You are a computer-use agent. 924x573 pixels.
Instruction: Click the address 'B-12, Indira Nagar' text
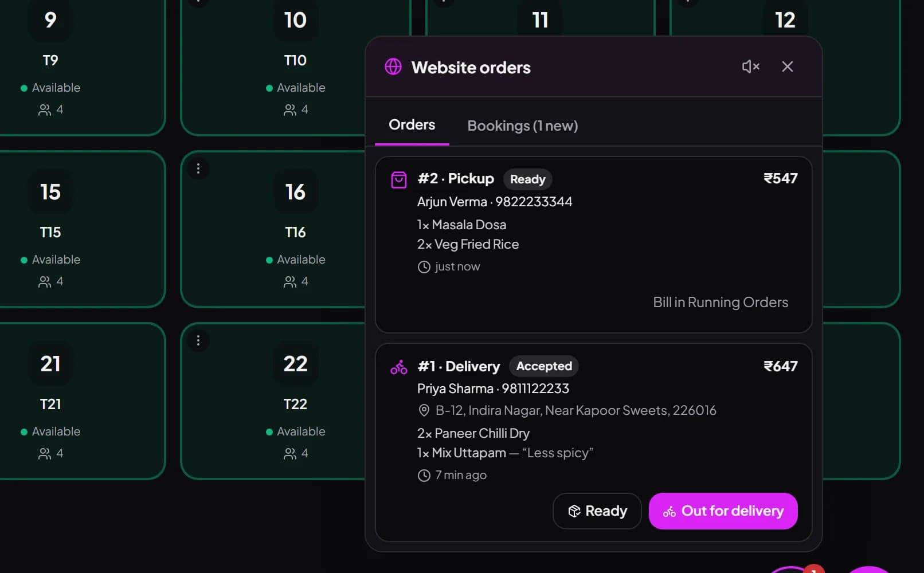[575, 410]
